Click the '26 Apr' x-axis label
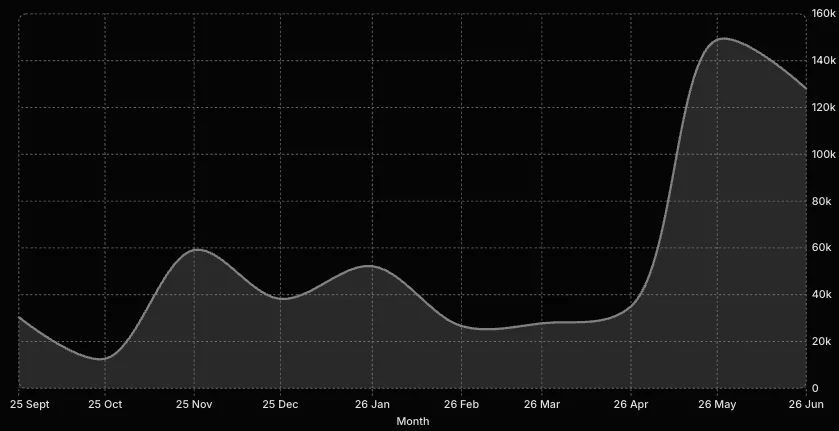 [631, 404]
